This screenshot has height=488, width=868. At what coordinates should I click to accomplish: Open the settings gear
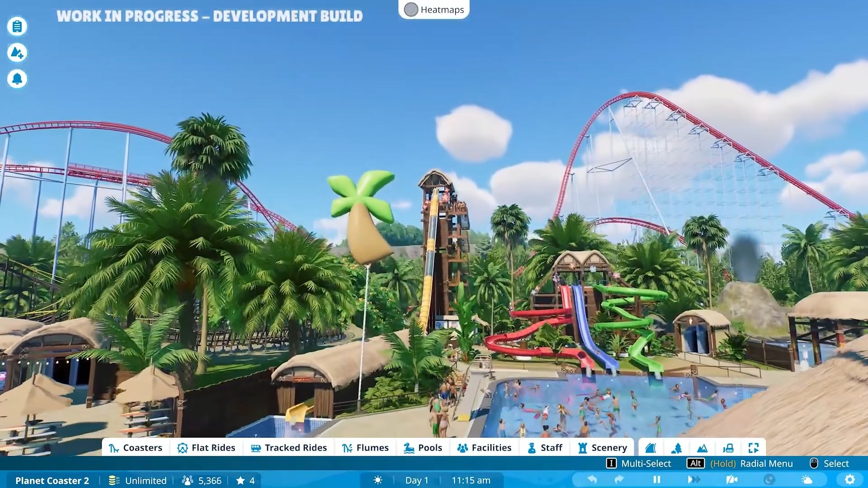point(850,479)
